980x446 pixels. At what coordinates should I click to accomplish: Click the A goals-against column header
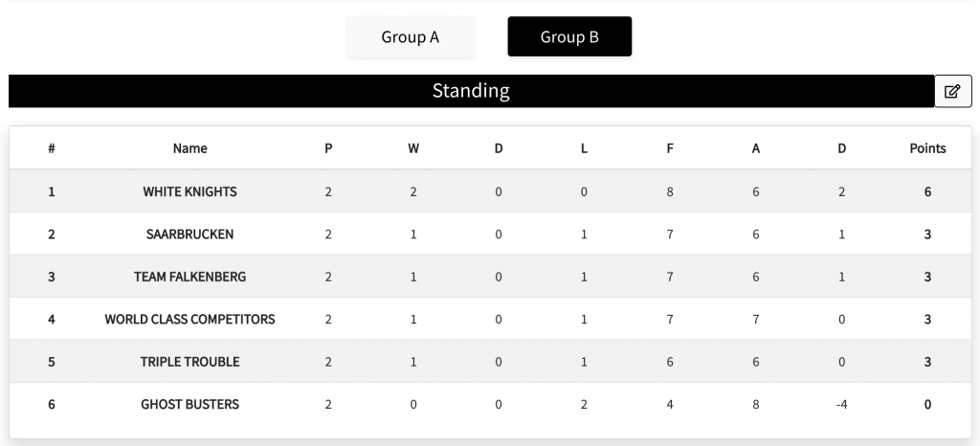(756, 148)
